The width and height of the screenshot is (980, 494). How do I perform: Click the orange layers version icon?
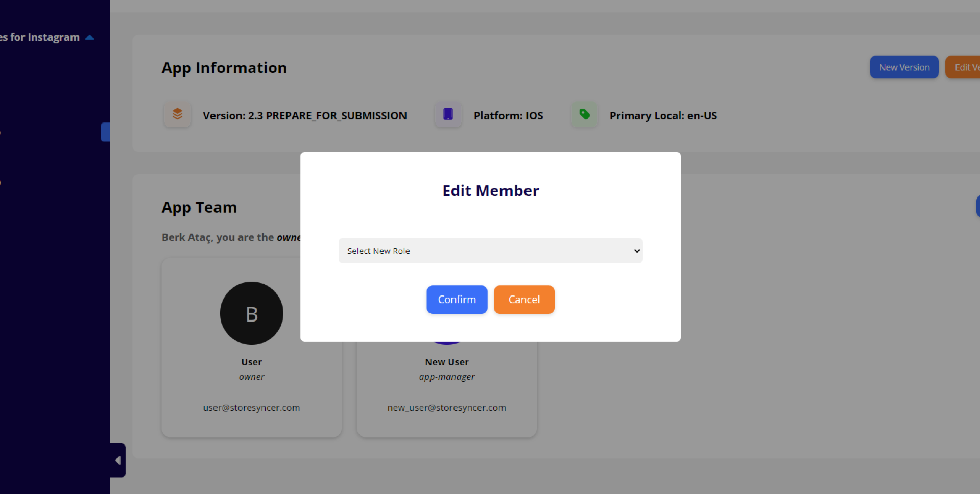coord(177,114)
